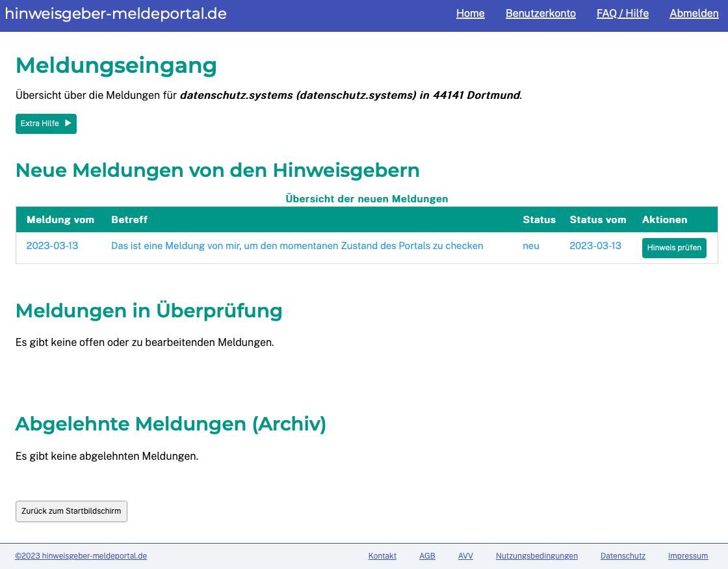Viewport: 728px width, 569px height.
Task: Go to Benutzerkonto in top navigation
Action: tap(540, 14)
